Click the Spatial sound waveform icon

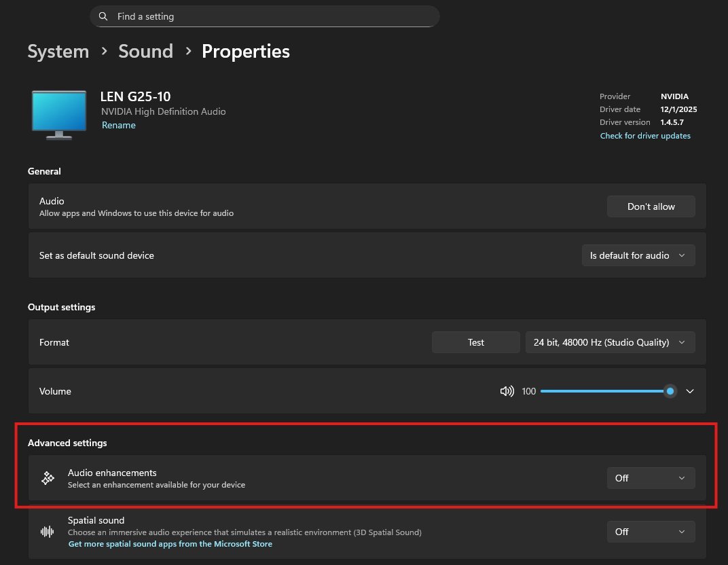click(48, 532)
